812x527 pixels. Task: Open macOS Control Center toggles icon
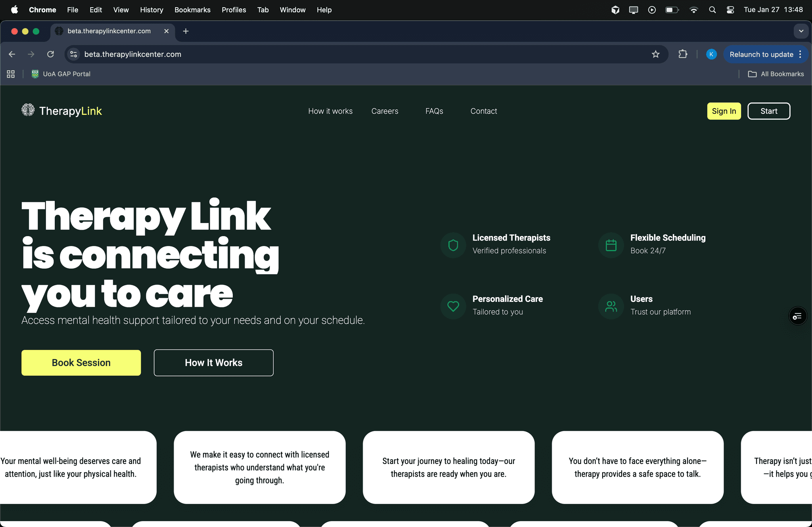[730, 10]
